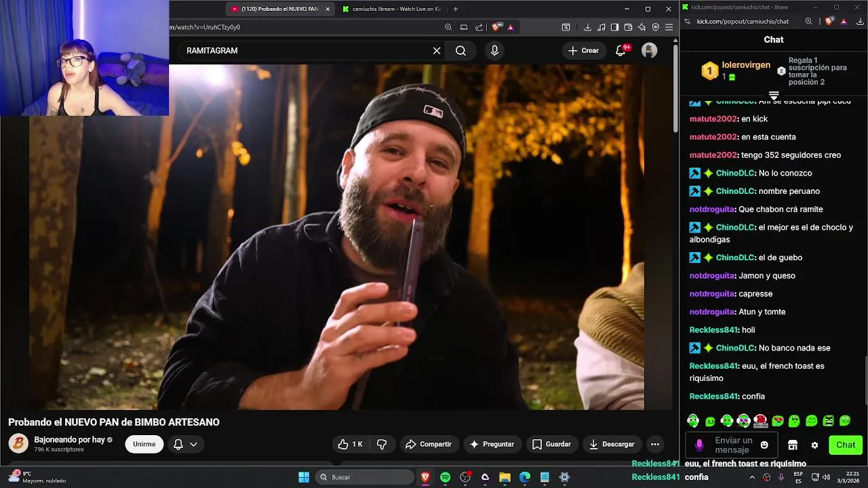The image size is (868, 488).
Task: Start voice search with the microphone icon
Action: coord(494,51)
